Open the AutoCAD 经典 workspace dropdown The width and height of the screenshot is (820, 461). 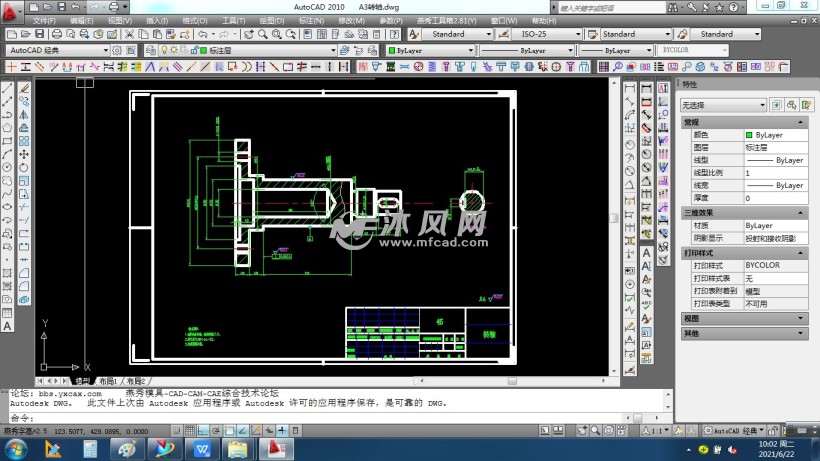click(58, 50)
